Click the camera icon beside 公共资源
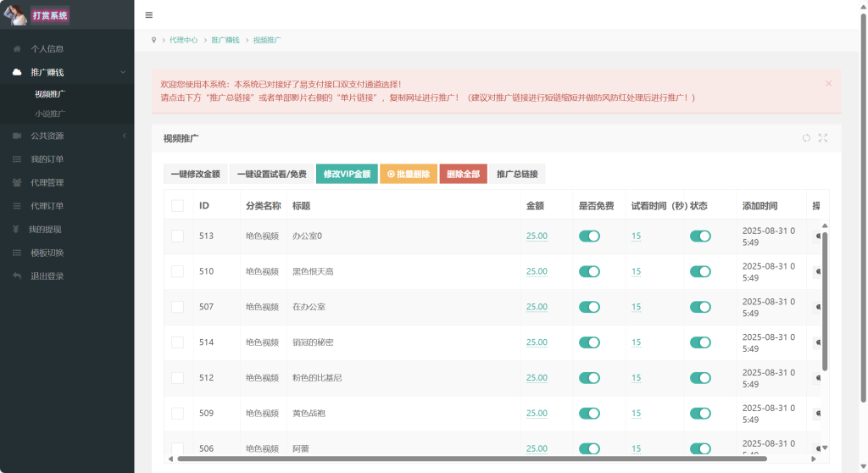 coord(17,136)
